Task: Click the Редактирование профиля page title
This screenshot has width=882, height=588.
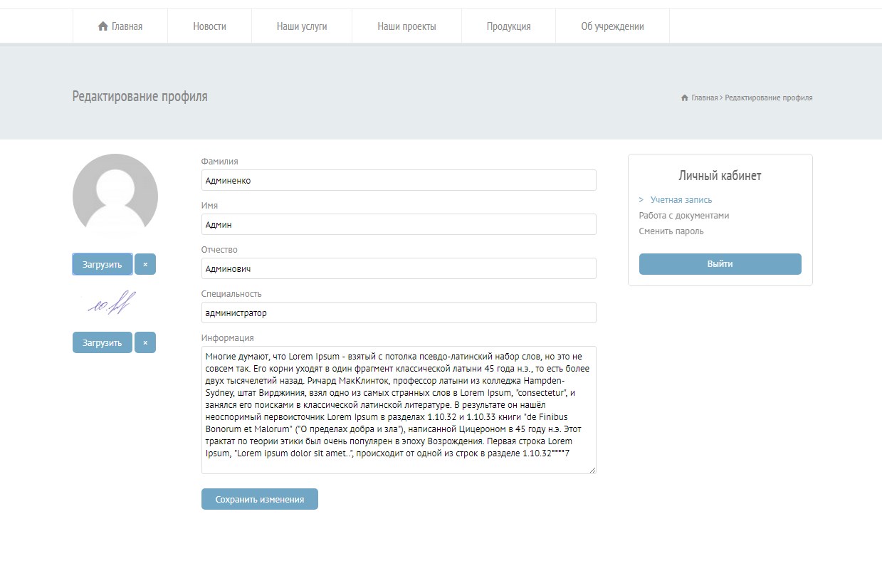Action: 140,96
